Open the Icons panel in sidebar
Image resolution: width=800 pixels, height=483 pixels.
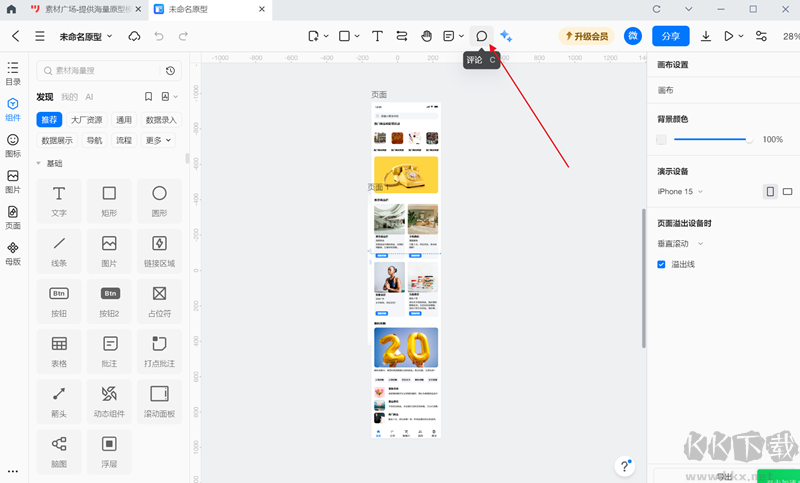[13, 146]
